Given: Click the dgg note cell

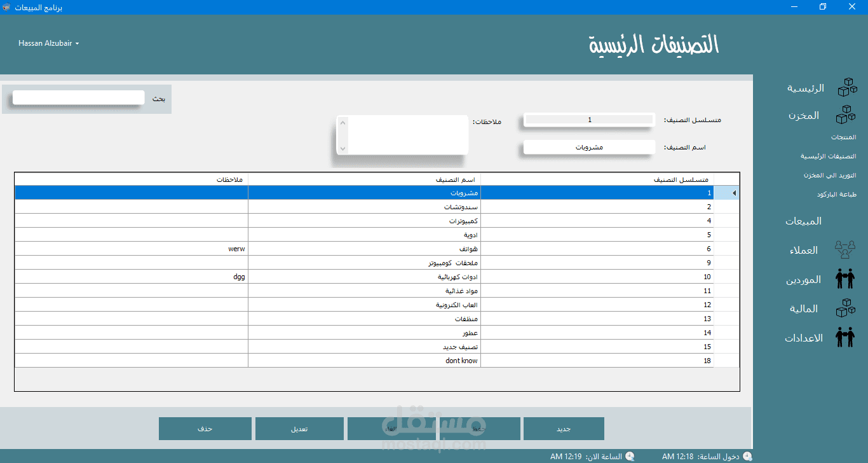Looking at the screenshot, I should (132, 277).
